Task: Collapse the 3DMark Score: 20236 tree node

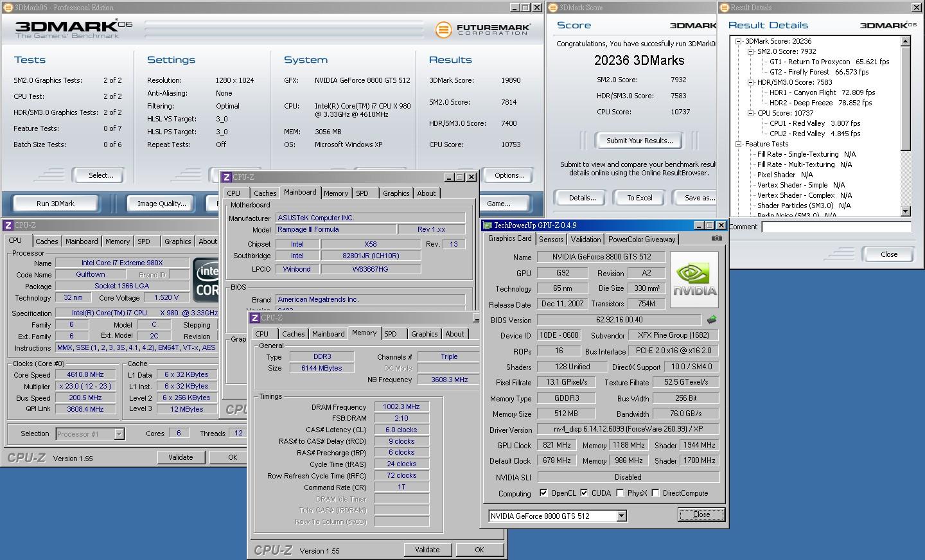Action: [x=739, y=41]
